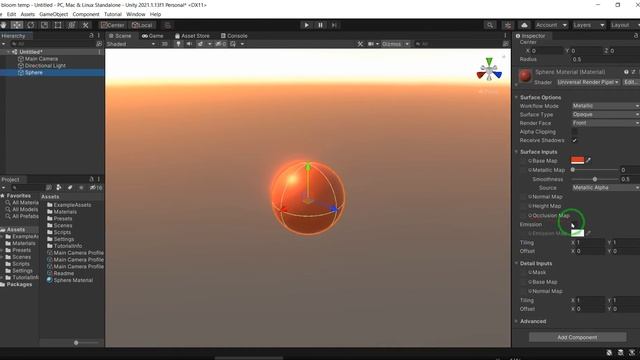This screenshot has width=640, height=360.
Task: Toggle Center pivot mode
Action: (113, 25)
